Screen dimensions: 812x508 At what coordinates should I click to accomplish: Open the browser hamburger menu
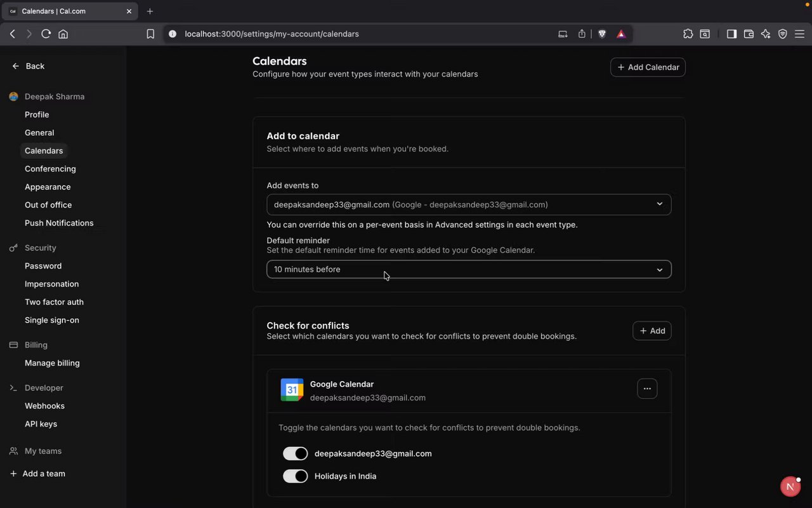[799, 34]
